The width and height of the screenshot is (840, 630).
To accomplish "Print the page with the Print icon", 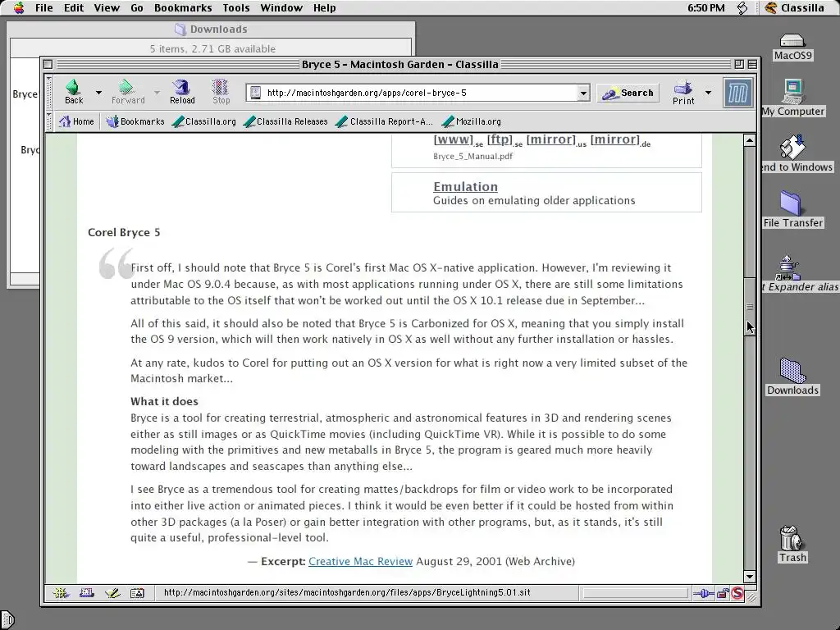I will 683,92.
